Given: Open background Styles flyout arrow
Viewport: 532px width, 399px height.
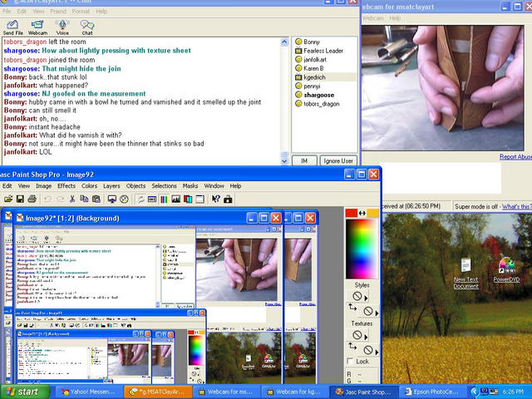Looking at the screenshot, I should (377, 313).
